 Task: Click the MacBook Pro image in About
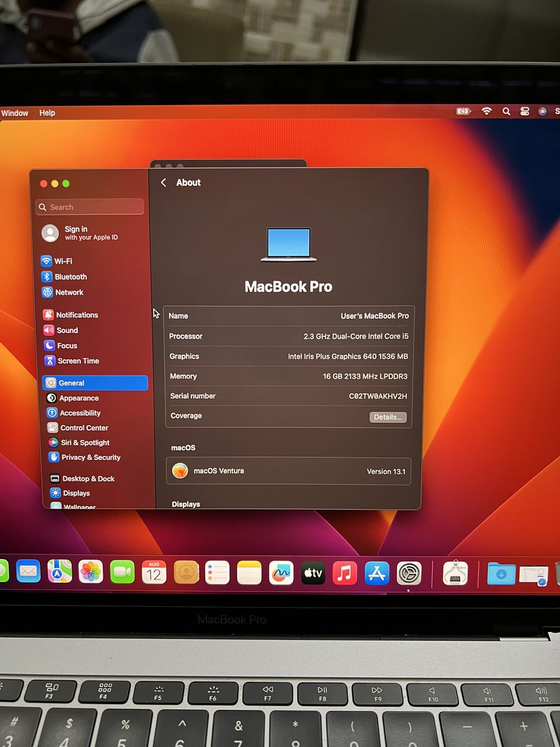[289, 244]
